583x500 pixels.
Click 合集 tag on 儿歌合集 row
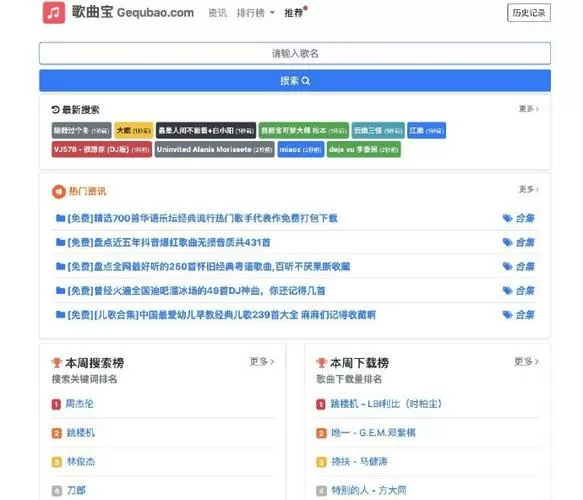tap(519, 315)
